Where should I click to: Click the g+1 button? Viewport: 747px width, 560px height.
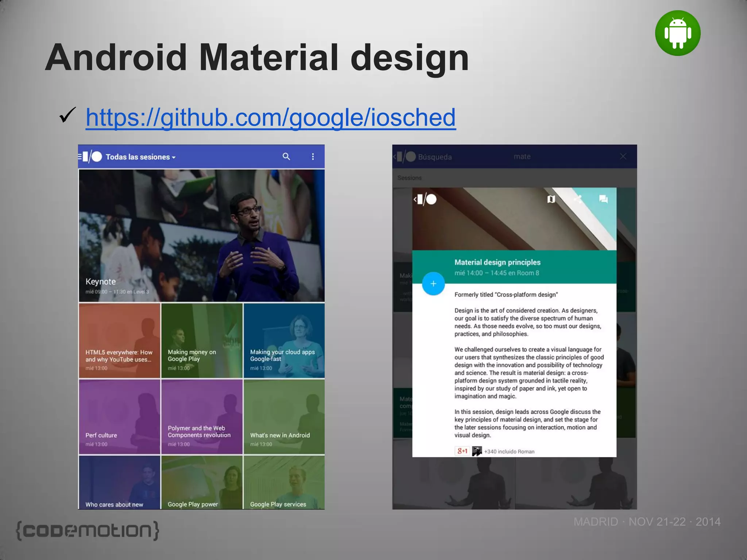[x=462, y=451]
